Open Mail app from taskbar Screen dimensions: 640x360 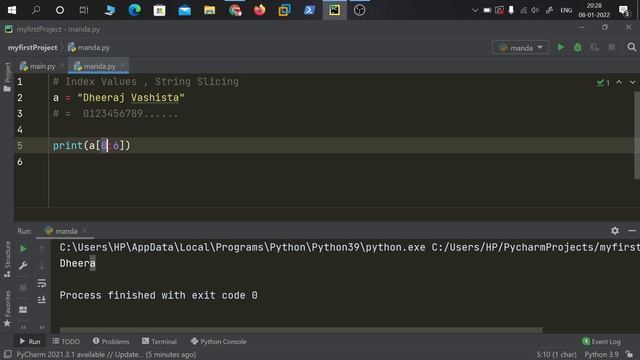[184, 10]
